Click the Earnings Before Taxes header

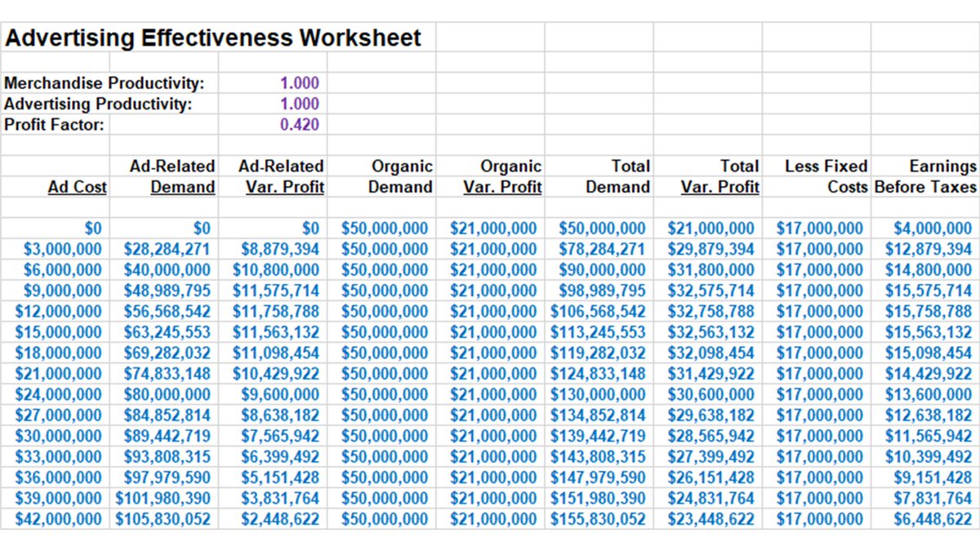925,176
